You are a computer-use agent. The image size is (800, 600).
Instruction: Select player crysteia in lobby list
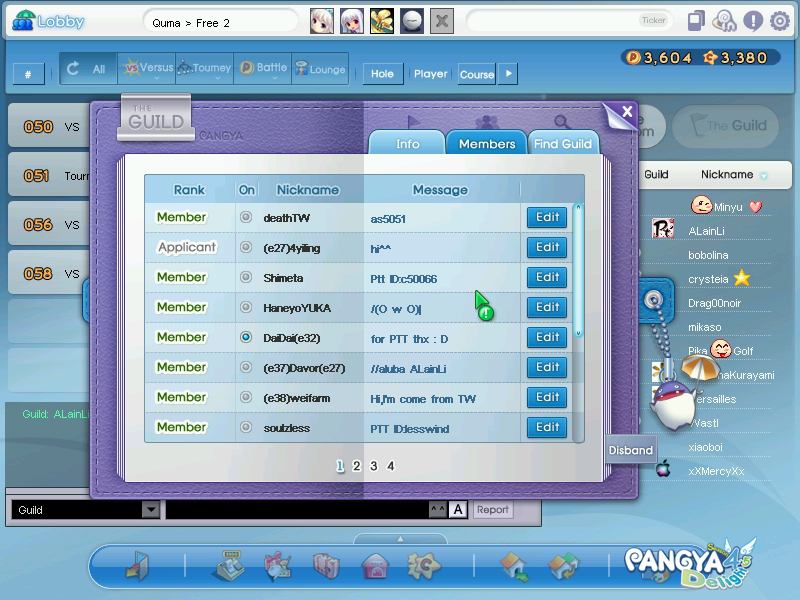(x=708, y=279)
